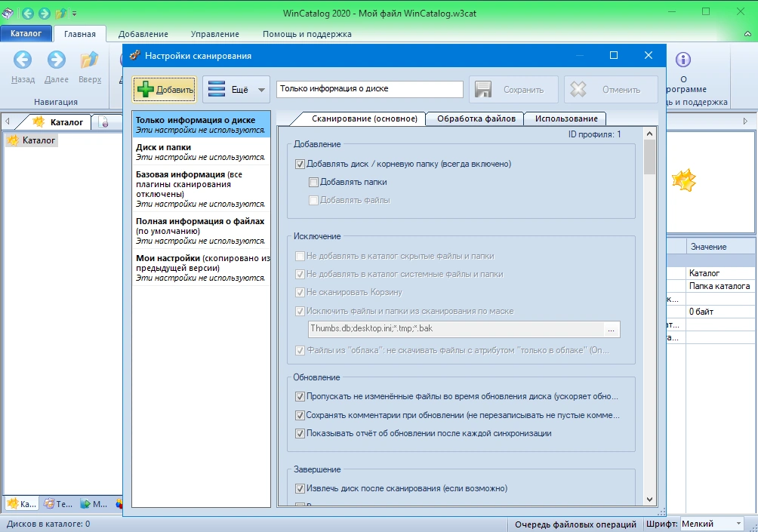
Task: Click the Отменить button with X icon
Action: (x=611, y=89)
